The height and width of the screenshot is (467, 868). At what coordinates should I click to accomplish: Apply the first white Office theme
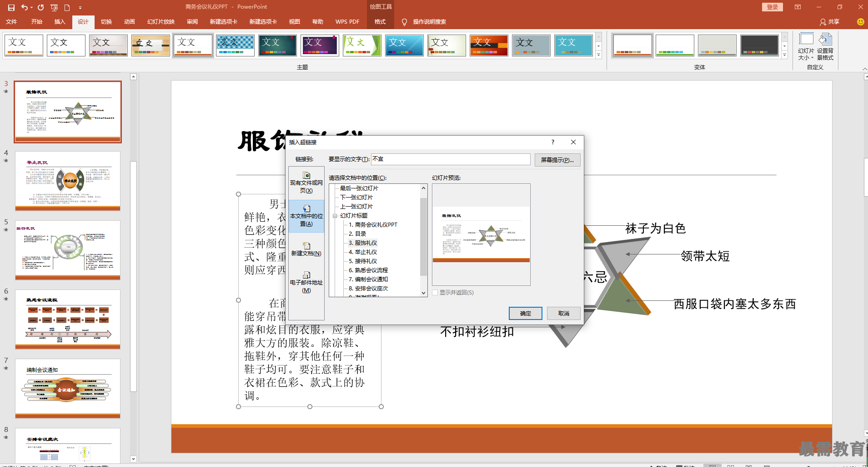[x=24, y=46]
